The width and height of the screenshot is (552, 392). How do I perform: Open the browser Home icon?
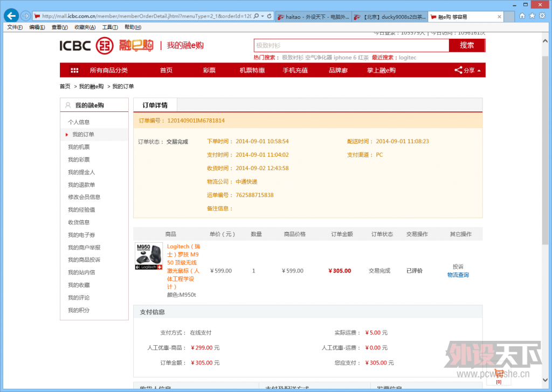(x=522, y=16)
